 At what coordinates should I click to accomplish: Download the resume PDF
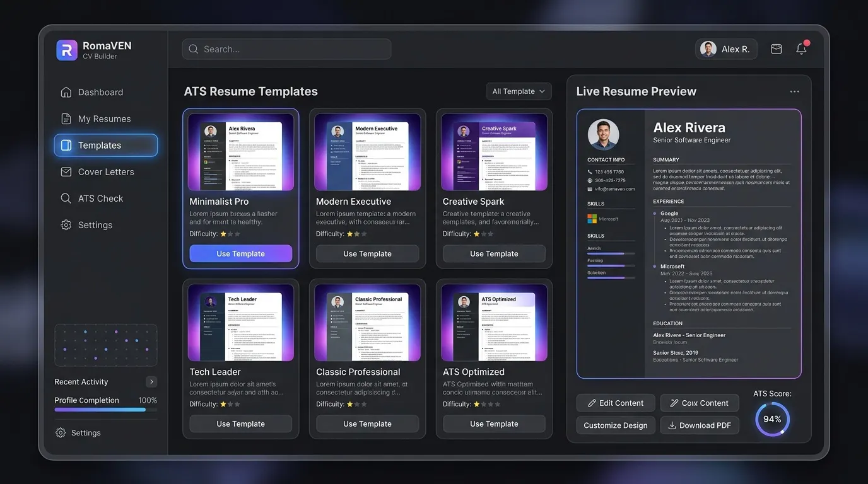[700, 425]
